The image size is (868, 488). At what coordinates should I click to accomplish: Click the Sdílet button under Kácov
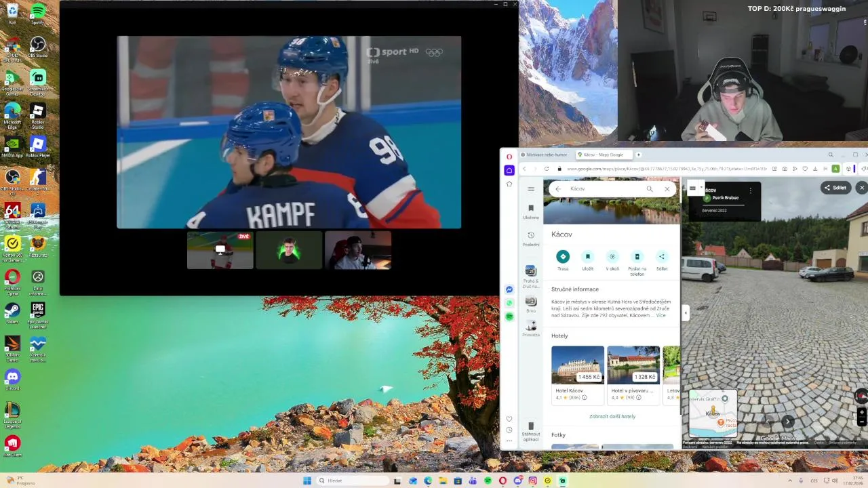click(662, 260)
